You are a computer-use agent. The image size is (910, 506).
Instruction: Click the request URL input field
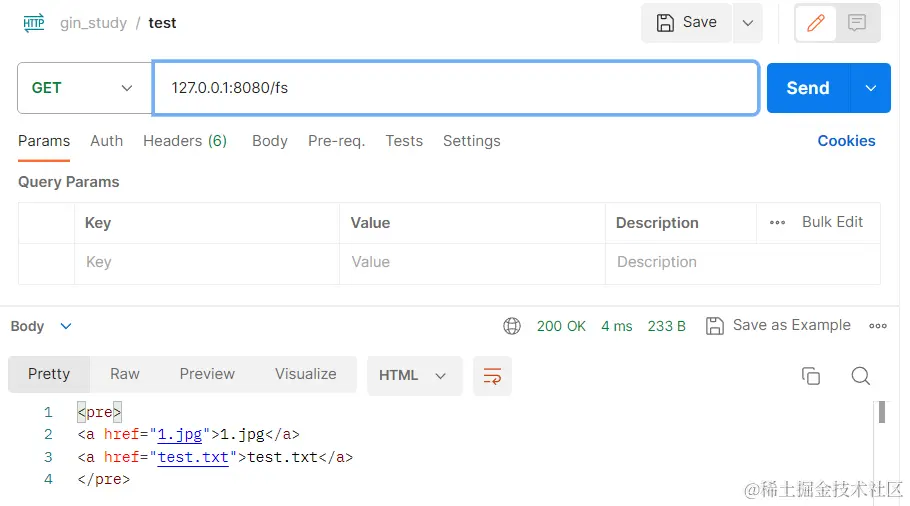(x=455, y=88)
